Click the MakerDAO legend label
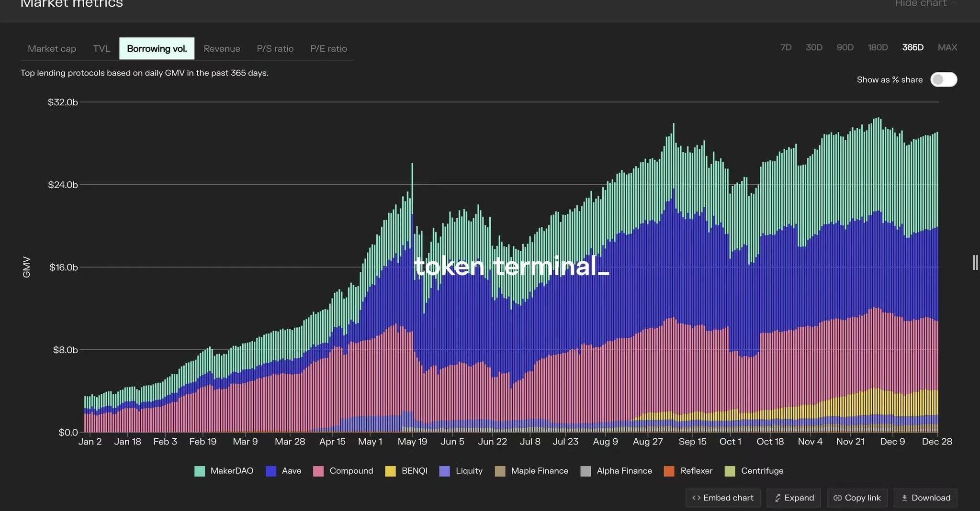 232,471
